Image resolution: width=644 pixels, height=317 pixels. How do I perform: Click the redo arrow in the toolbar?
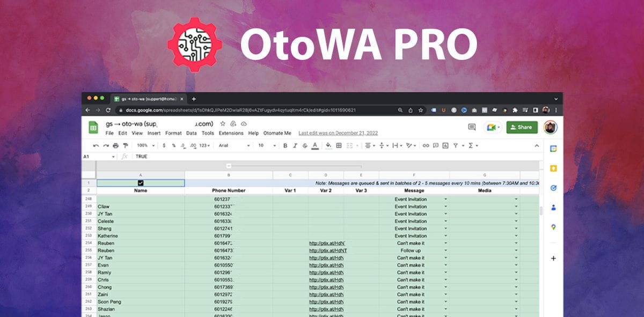point(106,145)
